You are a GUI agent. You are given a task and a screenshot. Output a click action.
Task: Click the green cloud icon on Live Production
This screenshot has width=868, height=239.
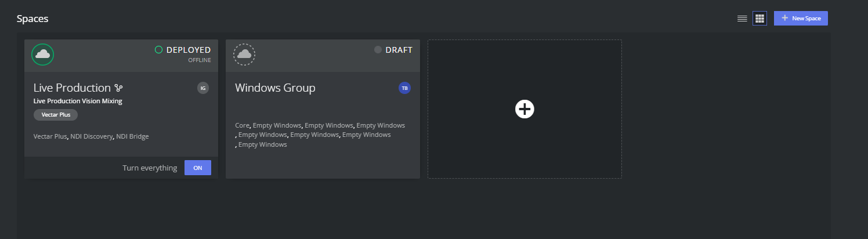[x=42, y=55]
